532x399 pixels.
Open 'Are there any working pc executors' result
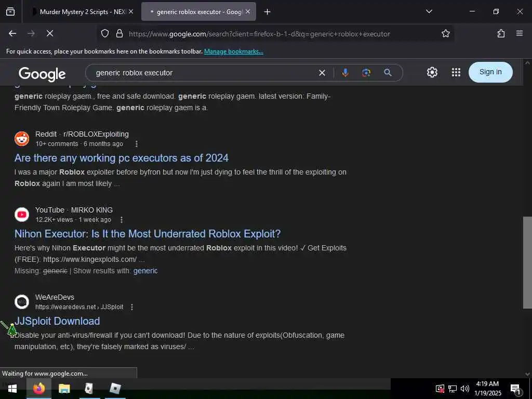click(x=122, y=158)
